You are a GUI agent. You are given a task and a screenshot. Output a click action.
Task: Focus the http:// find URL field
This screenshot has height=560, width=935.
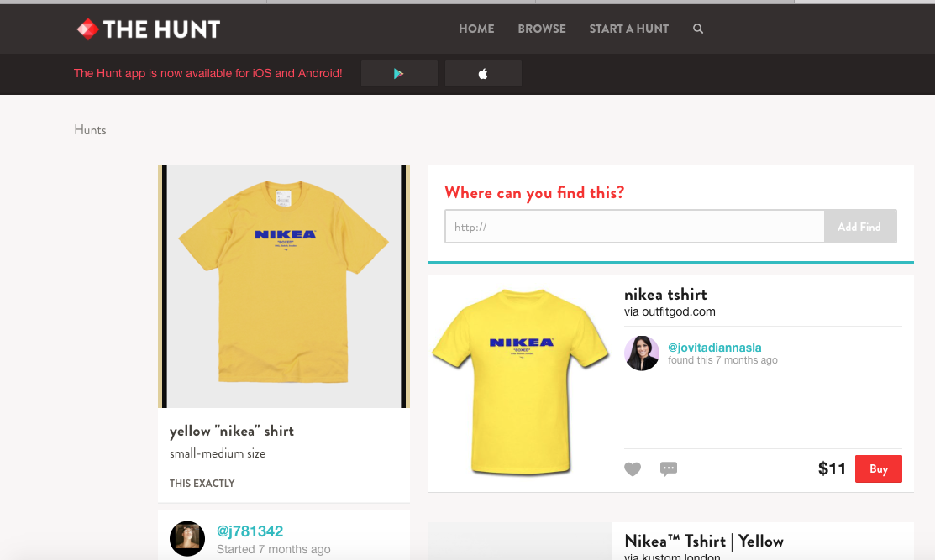[634, 227]
